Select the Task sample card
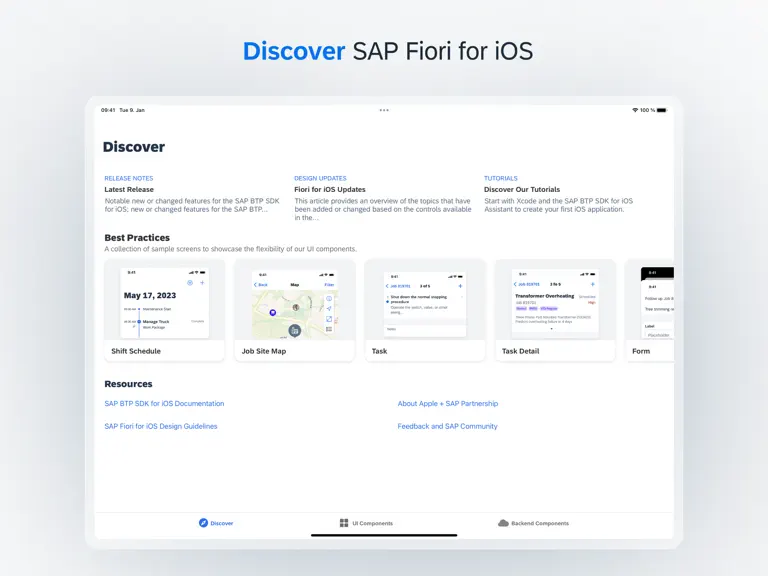This screenshot has height=576, width=768. coord(425,311)
